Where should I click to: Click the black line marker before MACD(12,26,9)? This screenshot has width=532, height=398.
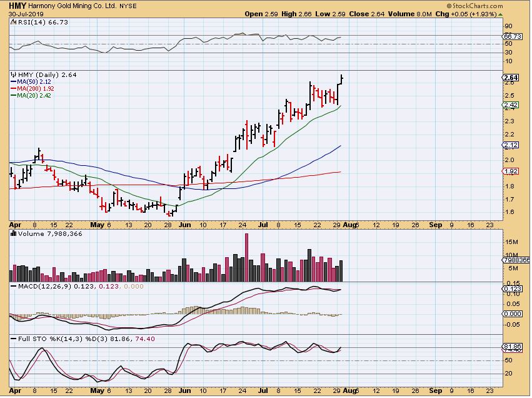(x=14, y=287)
